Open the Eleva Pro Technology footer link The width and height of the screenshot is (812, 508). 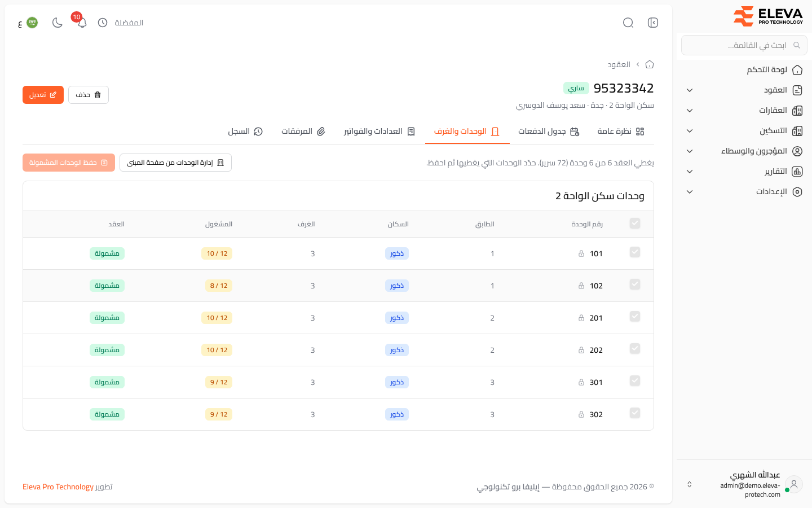(x=58, y=487)
